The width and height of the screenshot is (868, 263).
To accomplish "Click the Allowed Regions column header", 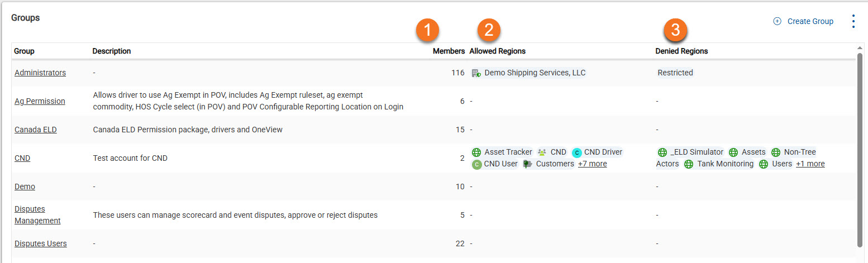I will pyautogui.click(x=497, y=51).
